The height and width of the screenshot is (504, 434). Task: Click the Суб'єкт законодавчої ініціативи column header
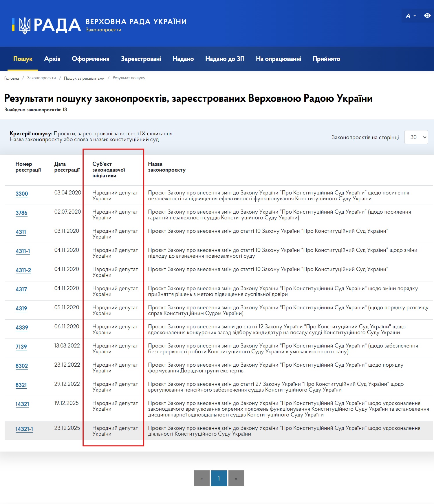109,170
